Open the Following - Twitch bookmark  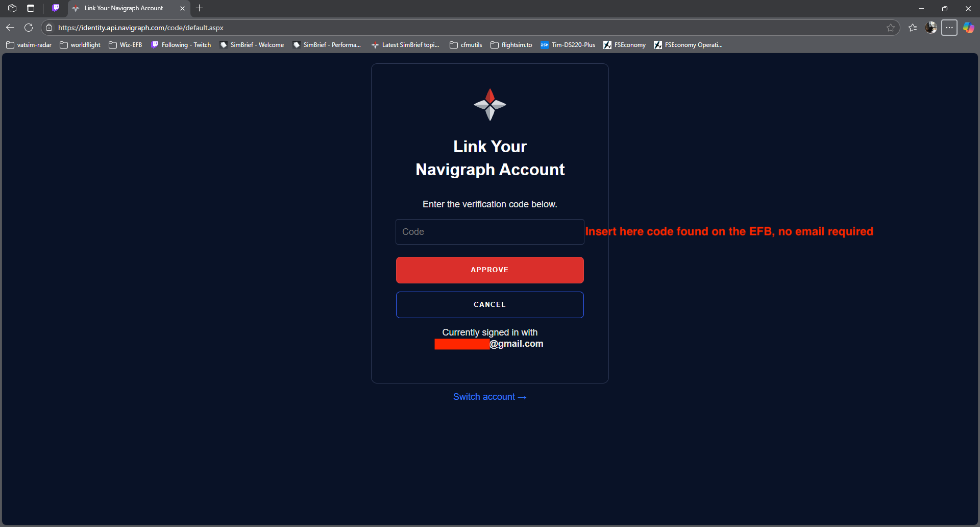pyautogui.click(x=181, y=45)
